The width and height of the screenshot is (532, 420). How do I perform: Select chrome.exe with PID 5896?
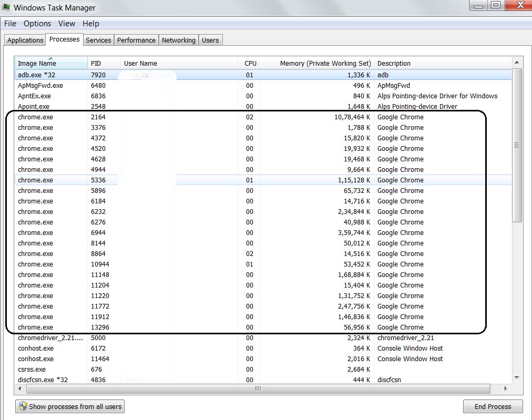(x=263, y=191)
